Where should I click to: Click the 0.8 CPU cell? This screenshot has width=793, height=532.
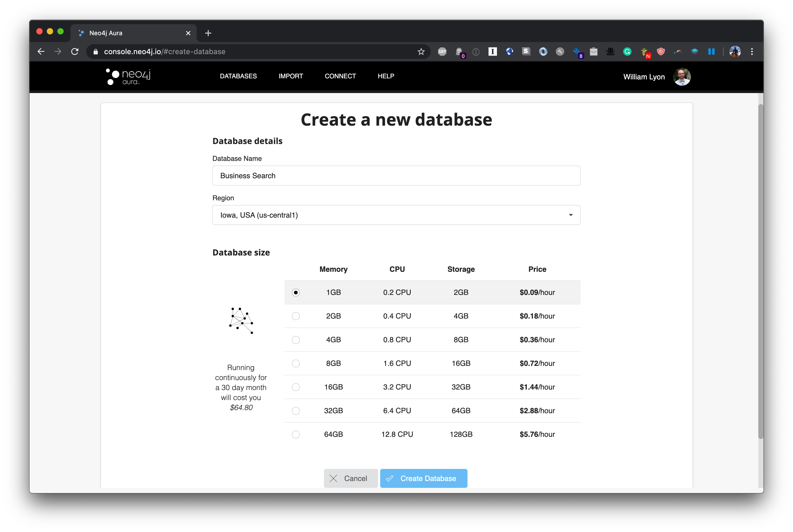(x=397, y=340)
